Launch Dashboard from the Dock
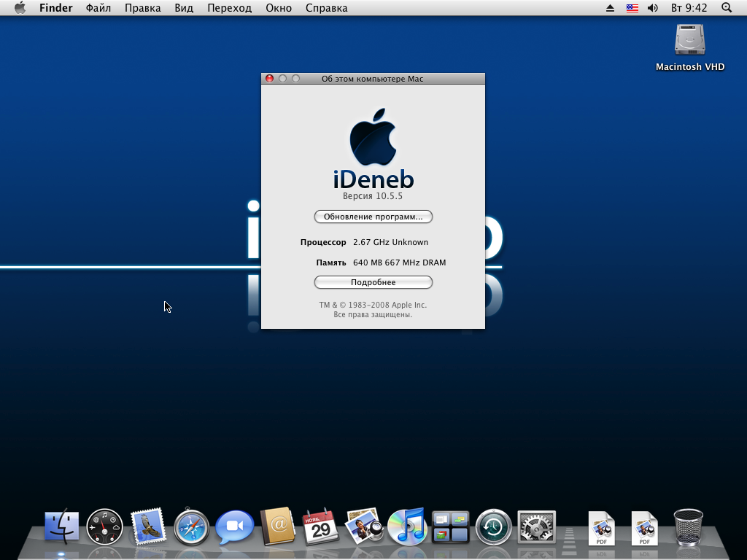The width and height of the screenshot is (747, 560). pyautogui.click(x=105, y=526)
